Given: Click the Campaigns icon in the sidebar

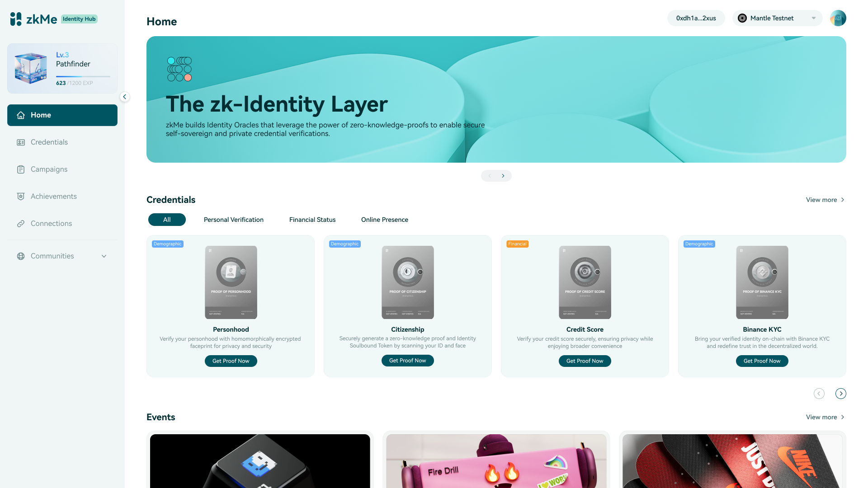Looking at the screenshot, I should pyautogui.click(x=21, y=169).
